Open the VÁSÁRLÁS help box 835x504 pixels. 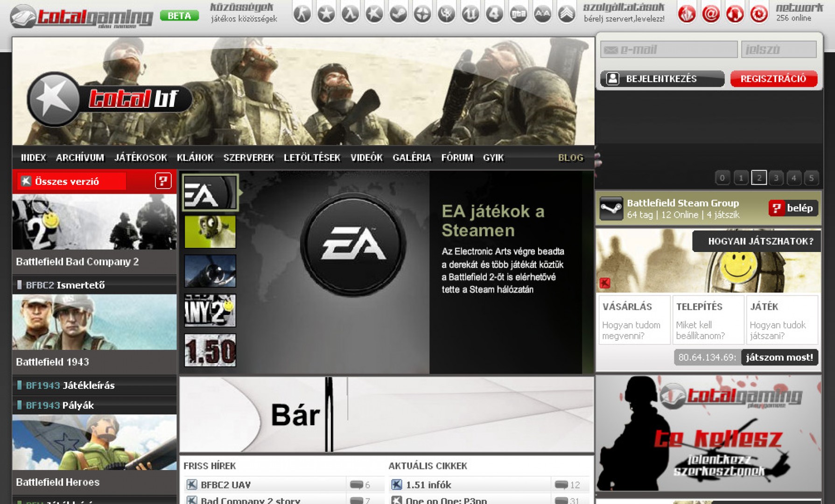[634, 320]
